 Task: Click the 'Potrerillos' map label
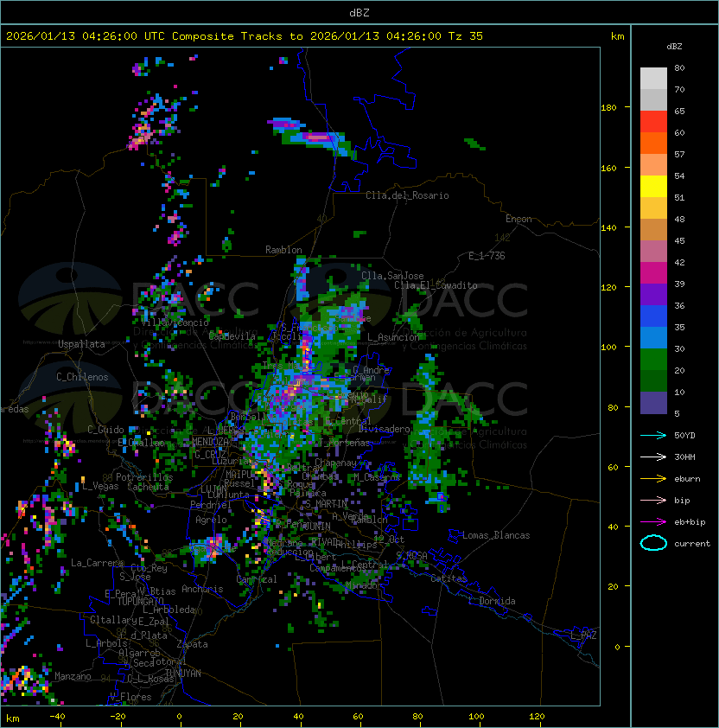pyautogui.click(x=144, y=477)
